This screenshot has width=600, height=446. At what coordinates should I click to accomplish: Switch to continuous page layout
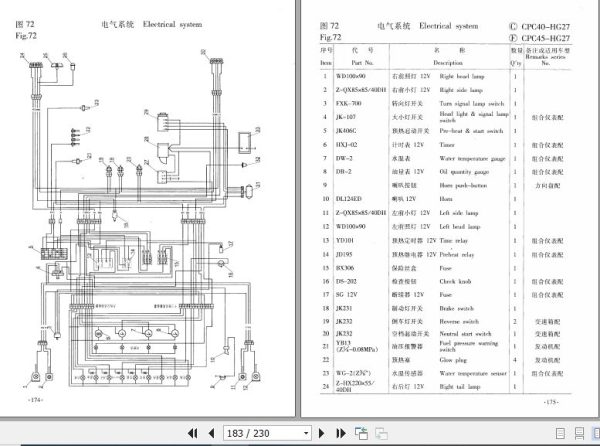pos(579,433)
